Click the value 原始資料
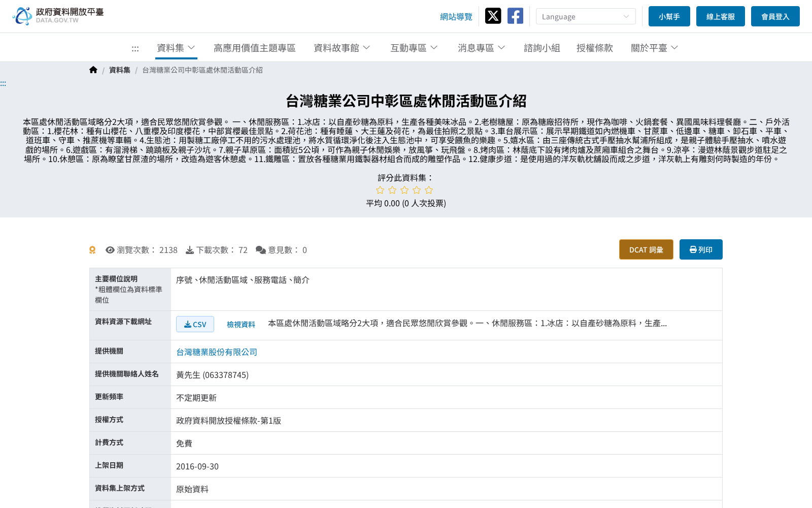This screenshot has width=812, height=508. pos(192,489)
